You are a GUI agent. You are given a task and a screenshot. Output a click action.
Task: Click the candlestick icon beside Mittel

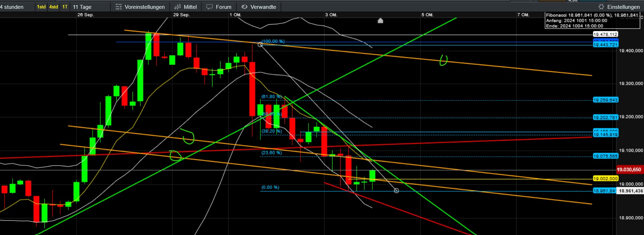tap(178, 7)
